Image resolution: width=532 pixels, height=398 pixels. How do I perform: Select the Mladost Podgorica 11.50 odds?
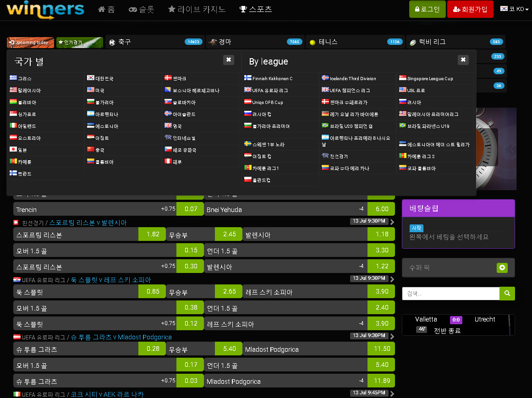point(381,349)
